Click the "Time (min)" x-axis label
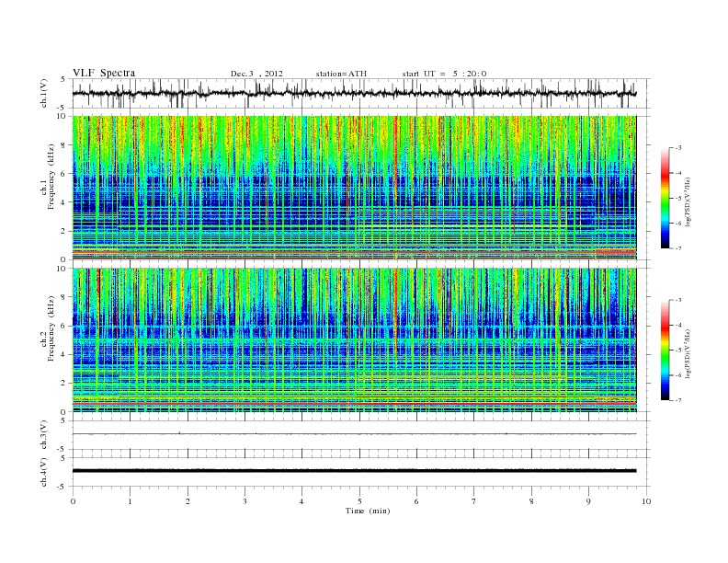The image size is (728, 563). (368, 511)
